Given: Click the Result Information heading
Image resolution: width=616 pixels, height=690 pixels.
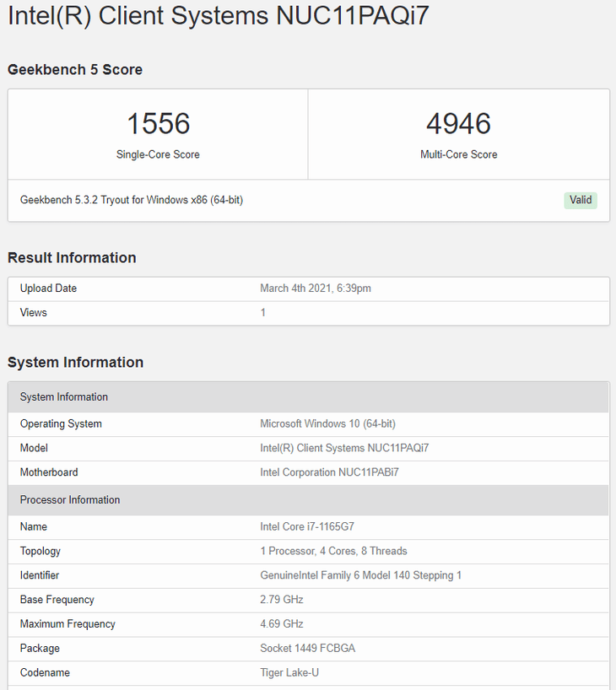Looking at the screenshot, I should 72,257.
